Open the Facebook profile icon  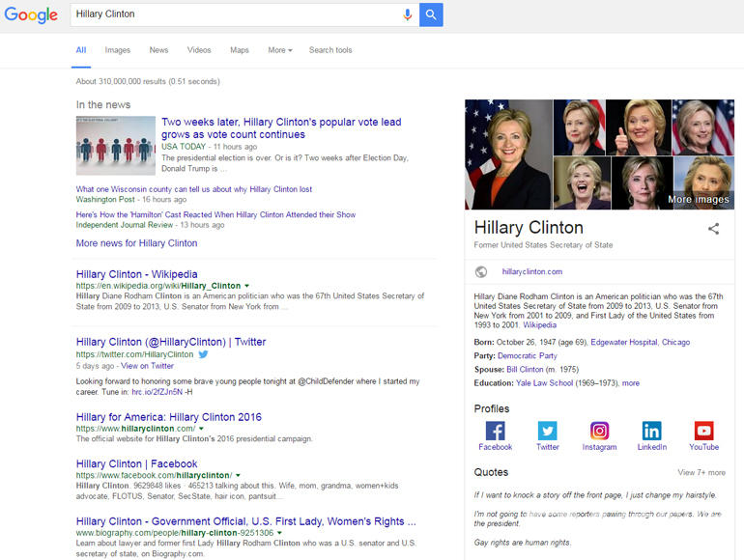point(495,431)
